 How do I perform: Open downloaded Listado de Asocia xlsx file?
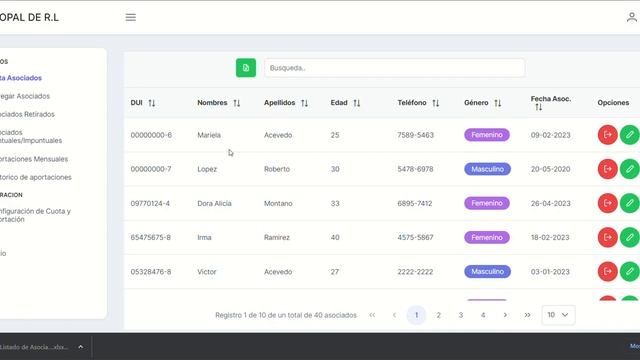[x=34, y=347]
